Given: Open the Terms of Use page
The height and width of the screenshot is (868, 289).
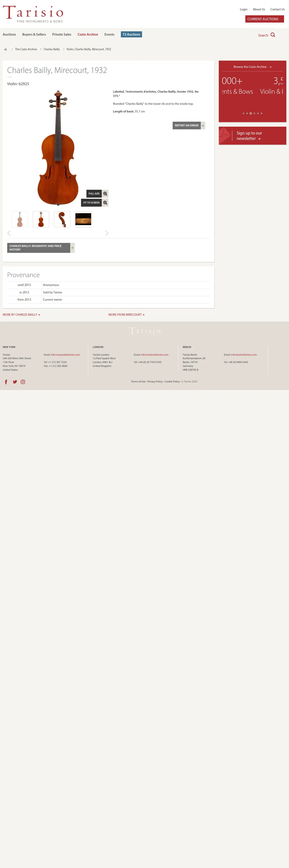Looking at the screenshot, I should pos(138,382).
